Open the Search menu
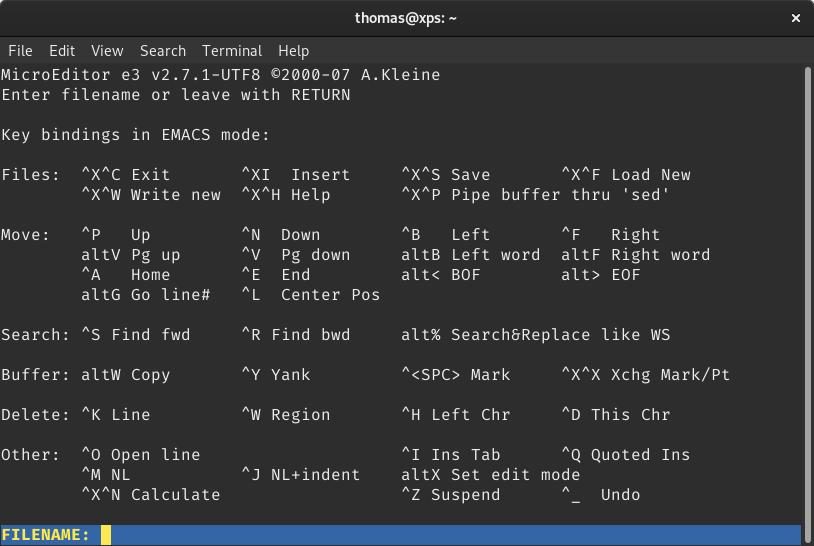Viewport: 814px width, 546px height. pos(162,51)
